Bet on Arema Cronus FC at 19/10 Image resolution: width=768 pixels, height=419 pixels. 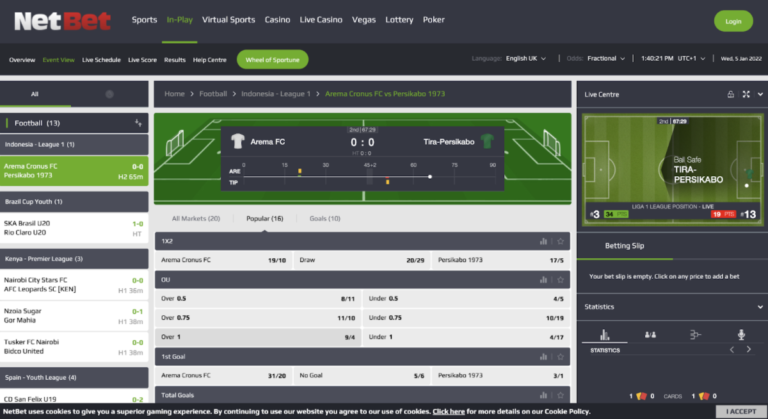223,260
